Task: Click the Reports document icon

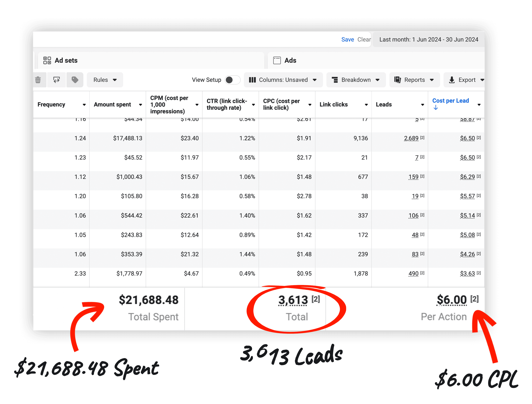Action: 397,80
